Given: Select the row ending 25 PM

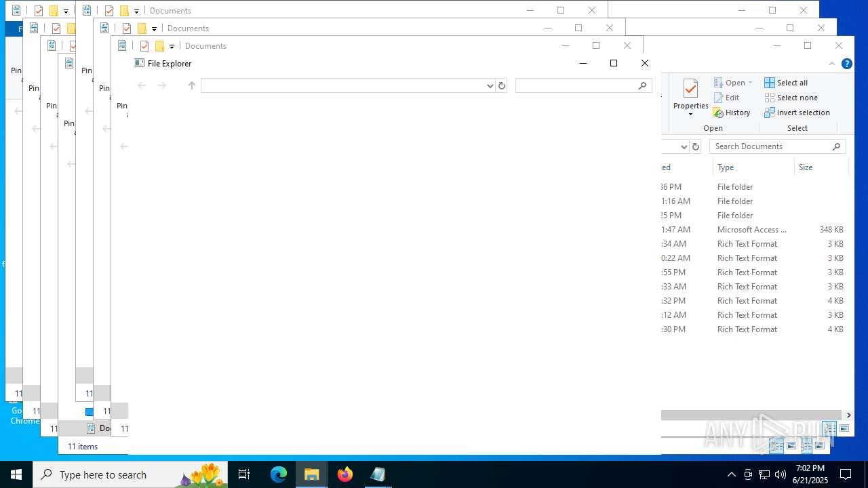Looking at the screenshot, I should [755, 216].
